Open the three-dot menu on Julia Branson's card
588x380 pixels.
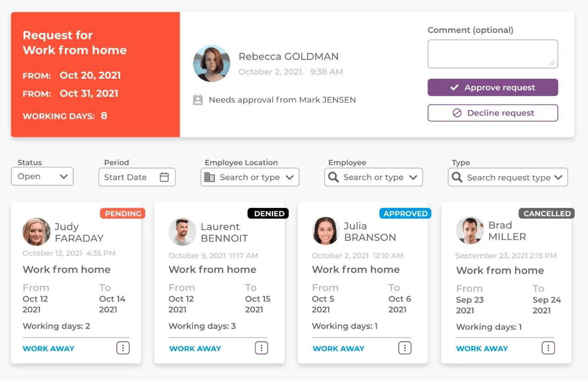[405, 348]
